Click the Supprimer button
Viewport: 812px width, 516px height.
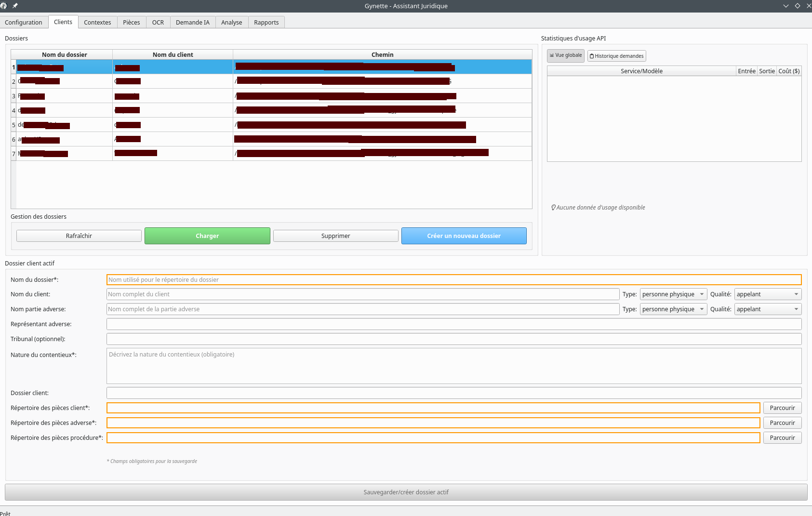(x=335, y=236)
